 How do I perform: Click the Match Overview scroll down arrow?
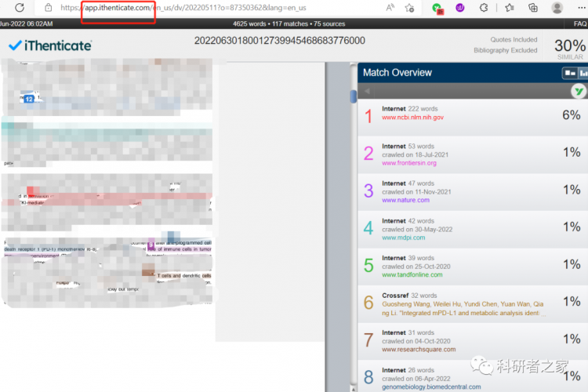click(x=353, y=389)
